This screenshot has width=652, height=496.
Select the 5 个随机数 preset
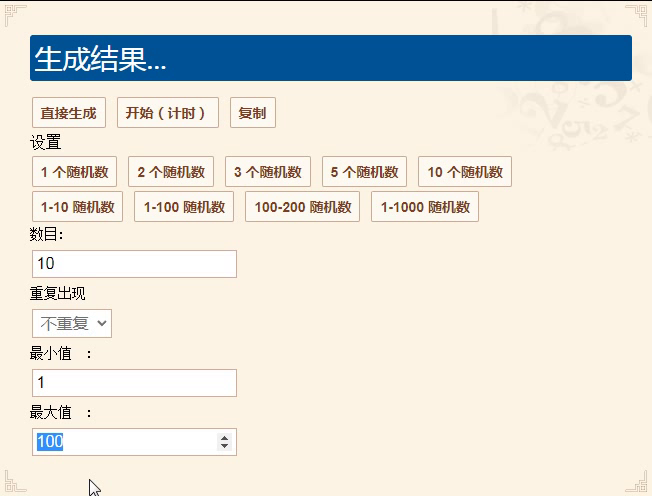364,172
